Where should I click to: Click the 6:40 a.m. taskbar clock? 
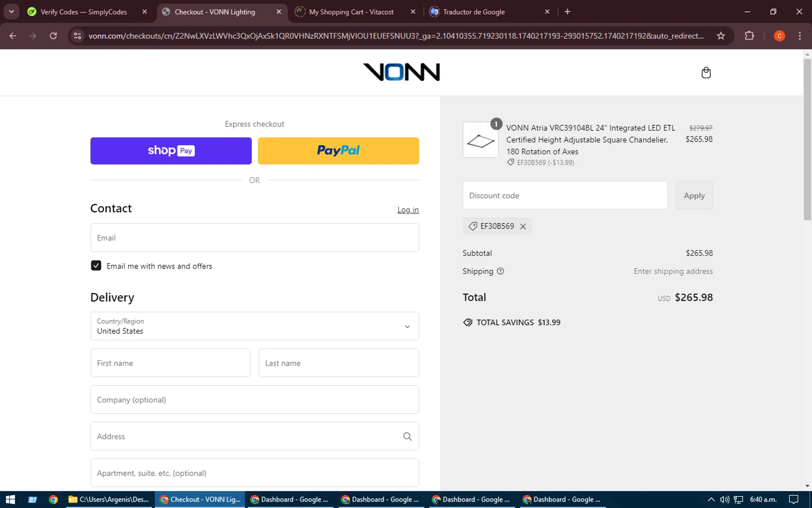pos(763,499)
